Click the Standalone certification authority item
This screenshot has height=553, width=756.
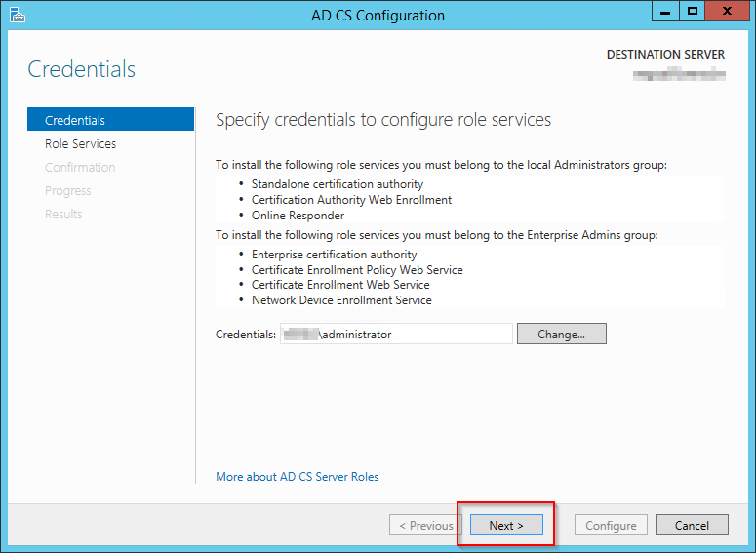coord(338,184)
